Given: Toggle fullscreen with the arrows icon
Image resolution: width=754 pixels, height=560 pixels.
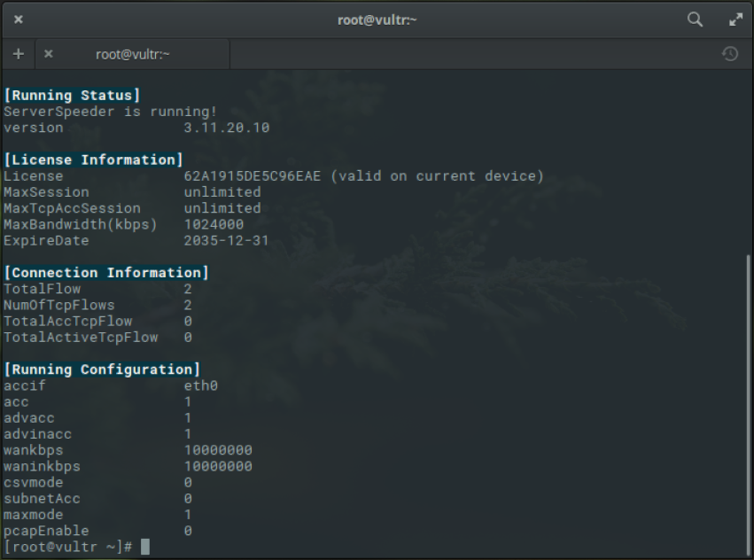Looking at the screenshot, I should 735,19.
